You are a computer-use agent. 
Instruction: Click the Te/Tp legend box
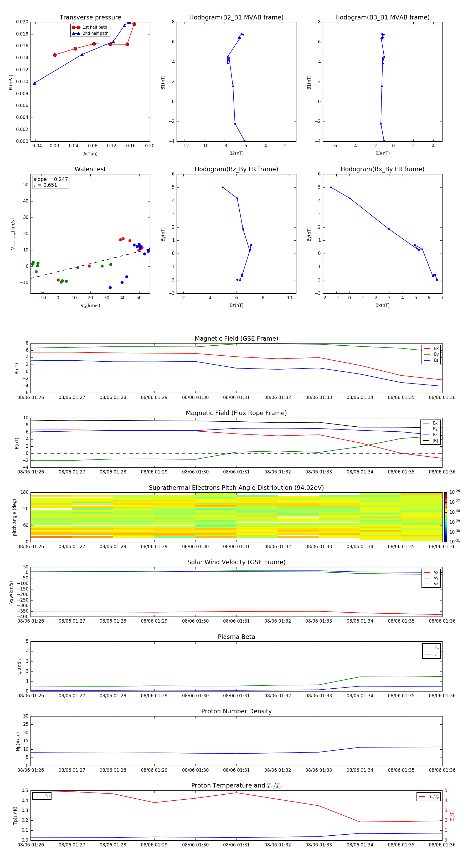tap(429, 796)
